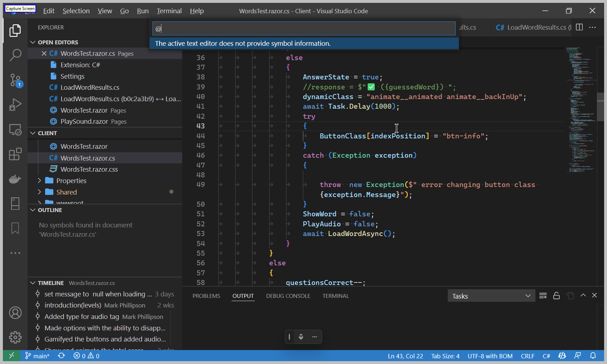The image size is (607, 364).
Task: Open the Manage settings gear
Action: (x=15, y=337)
